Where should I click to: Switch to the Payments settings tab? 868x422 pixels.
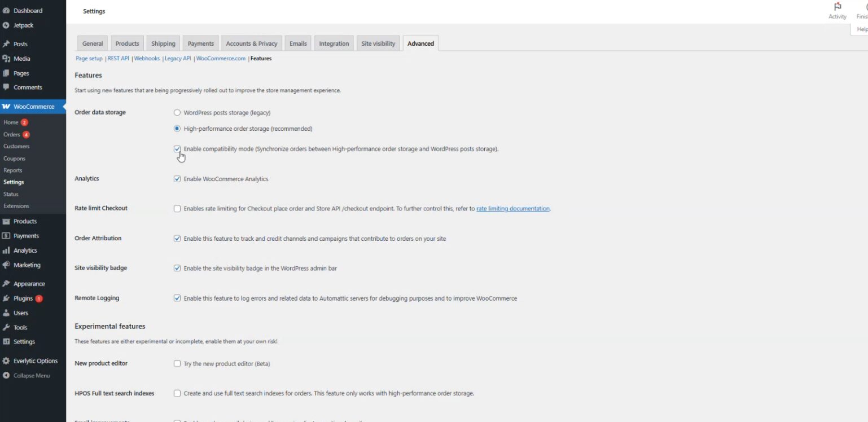pos(200,43)
